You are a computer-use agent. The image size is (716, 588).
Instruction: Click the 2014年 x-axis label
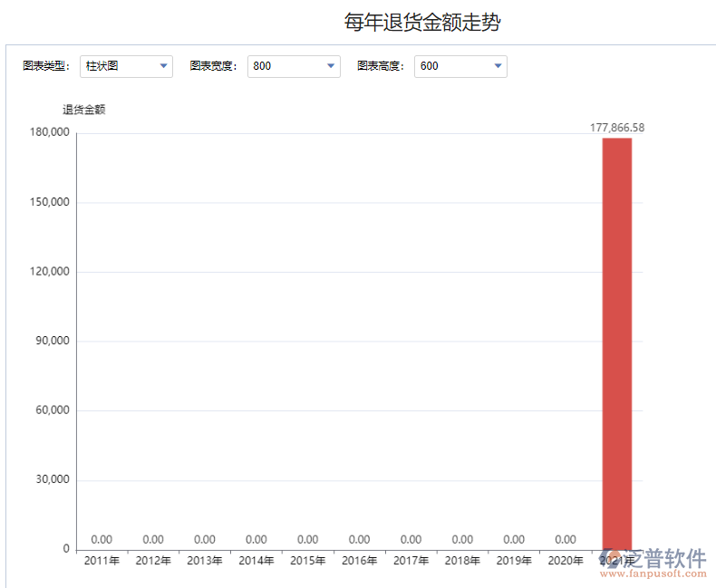pos(256,560)
